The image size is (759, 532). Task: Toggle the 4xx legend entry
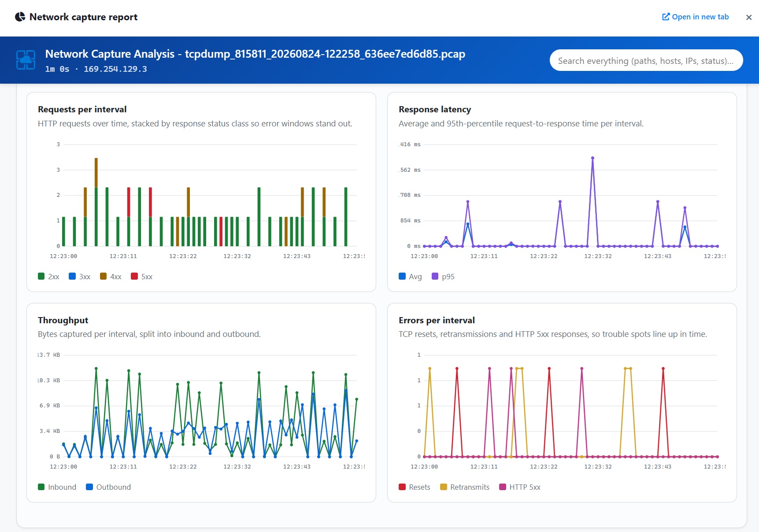pos(111,277)
